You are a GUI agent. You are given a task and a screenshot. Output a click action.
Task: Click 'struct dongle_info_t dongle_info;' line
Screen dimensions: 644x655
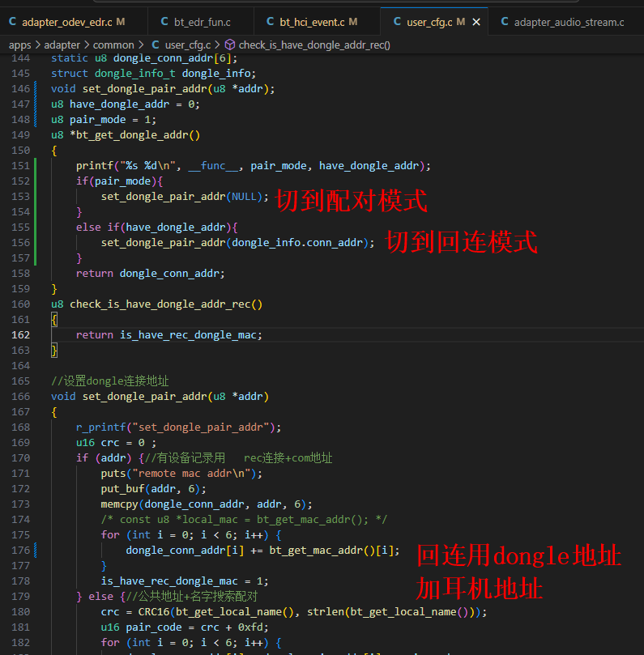[x=153, y=74]
